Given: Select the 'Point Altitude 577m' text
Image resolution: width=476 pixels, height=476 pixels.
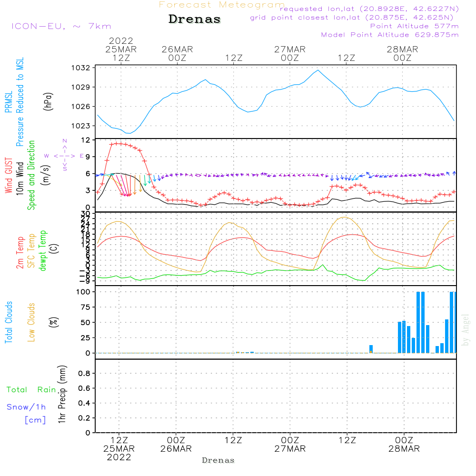Looking at the screenshot, I should [415, 26].
